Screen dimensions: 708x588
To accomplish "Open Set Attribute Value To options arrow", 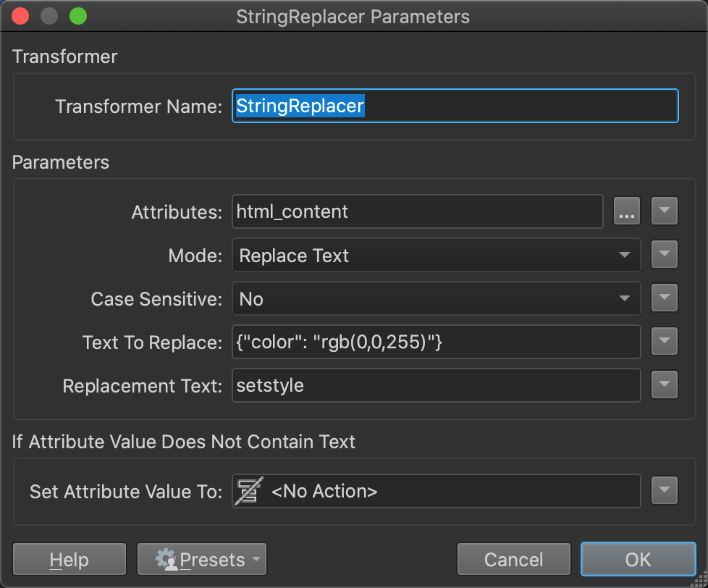I will click(664, 490).
